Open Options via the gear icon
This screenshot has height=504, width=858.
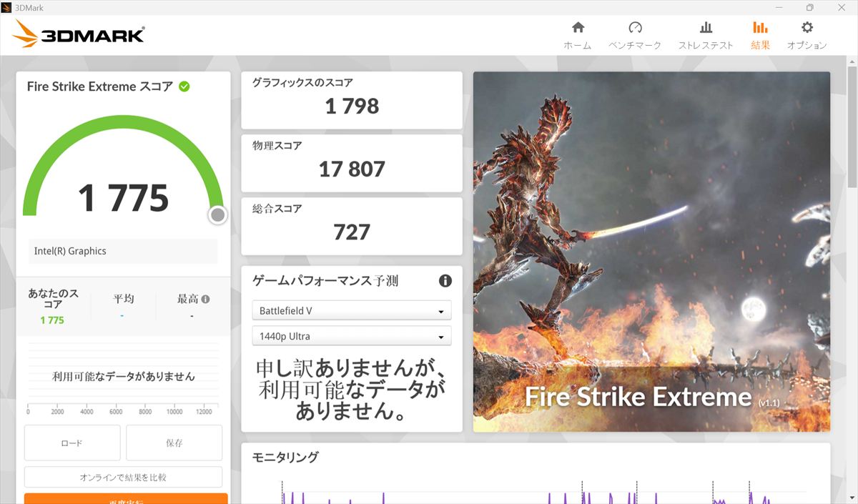[807, 28]
